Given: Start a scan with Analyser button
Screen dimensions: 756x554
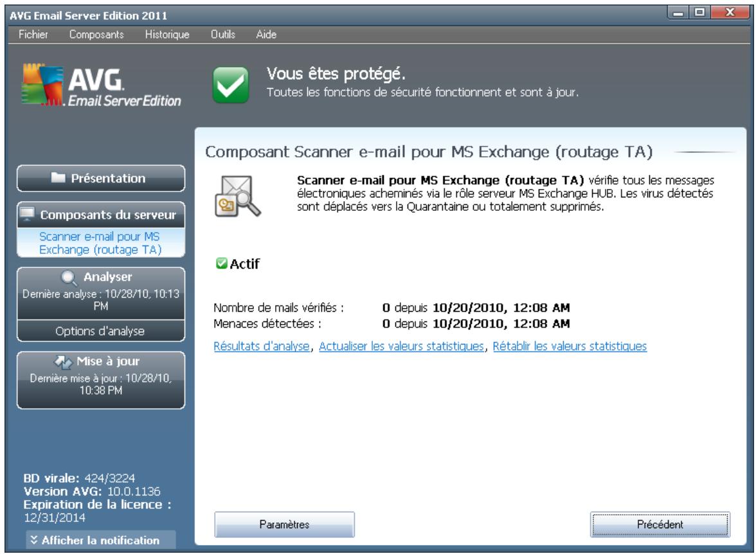Looking at the screenshot, I should pos(101,293).
